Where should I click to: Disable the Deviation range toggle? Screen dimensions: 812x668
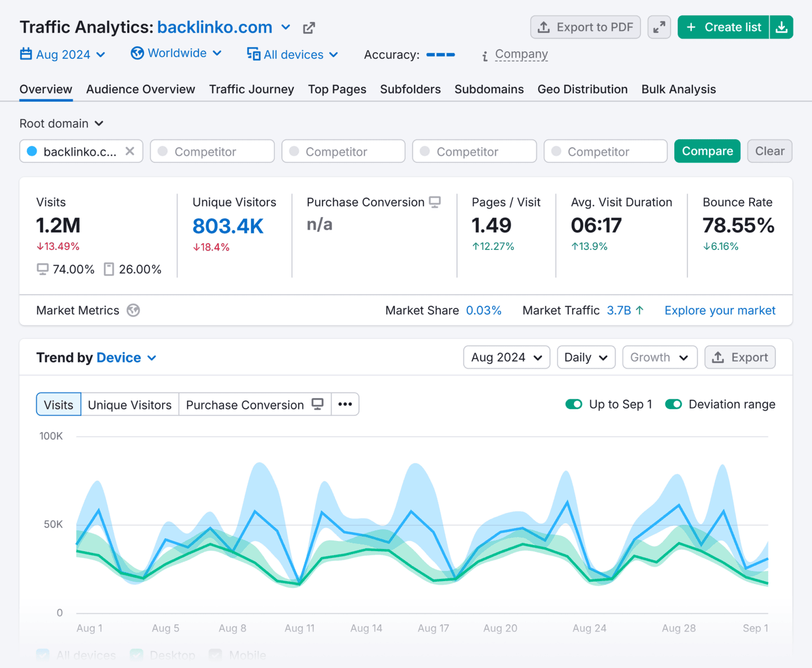tap(673, 405)
